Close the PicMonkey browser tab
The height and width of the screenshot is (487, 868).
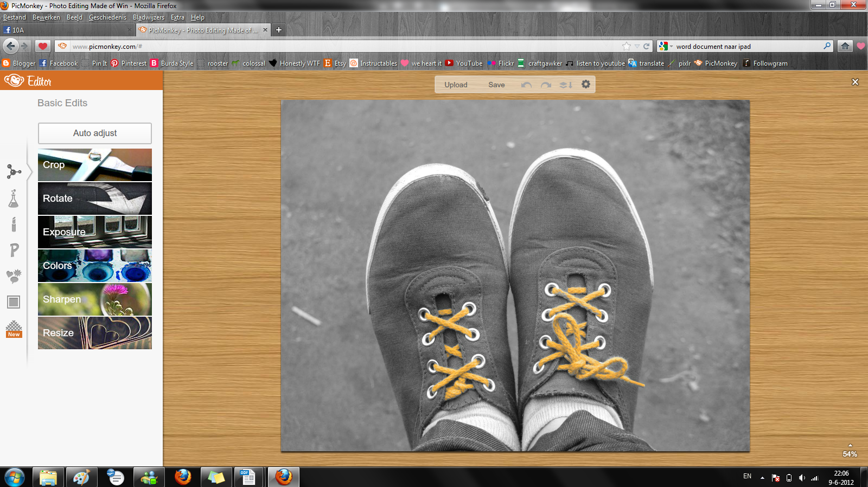(x=265, y=30)
